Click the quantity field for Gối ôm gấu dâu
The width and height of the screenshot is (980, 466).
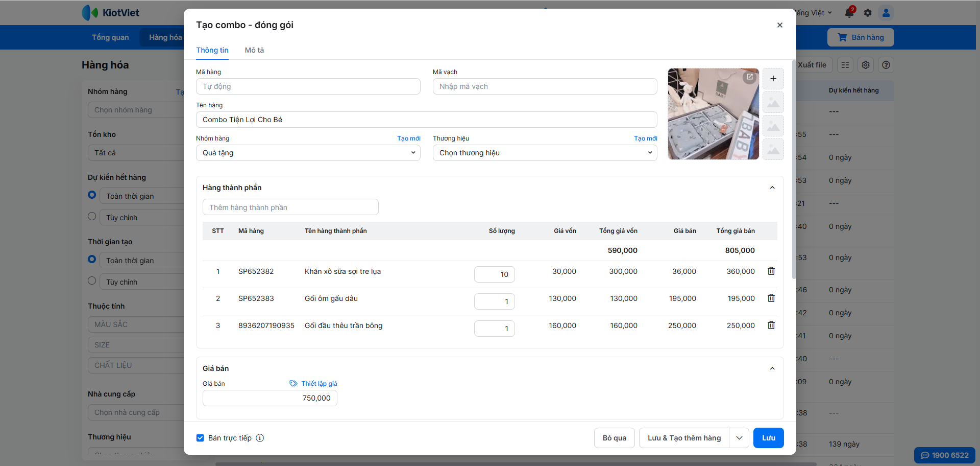[495, 301]
